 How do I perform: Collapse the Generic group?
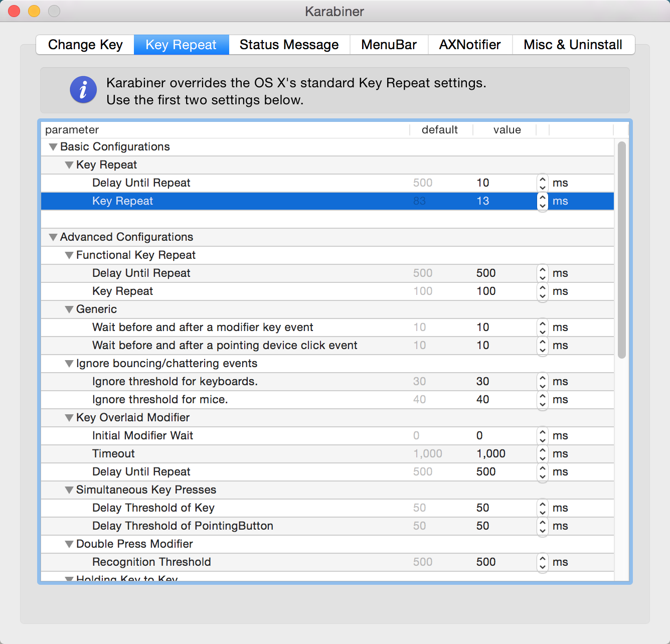[69, 309]
